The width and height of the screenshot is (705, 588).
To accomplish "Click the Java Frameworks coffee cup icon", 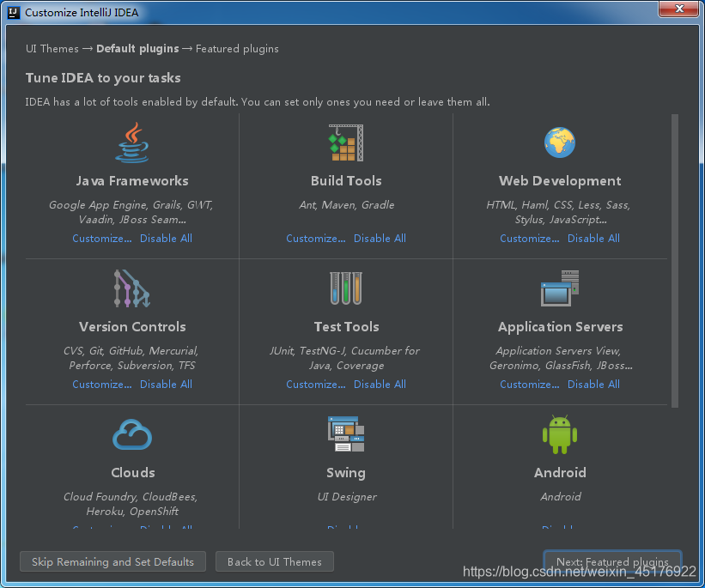I will [131, 142].
